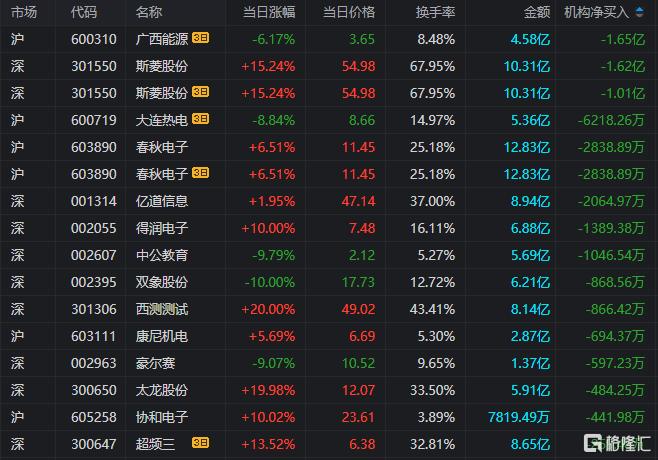Screen dimensions: 658x460
Task: Click the 3日 badge beside 广西能源
Action: 200,38
